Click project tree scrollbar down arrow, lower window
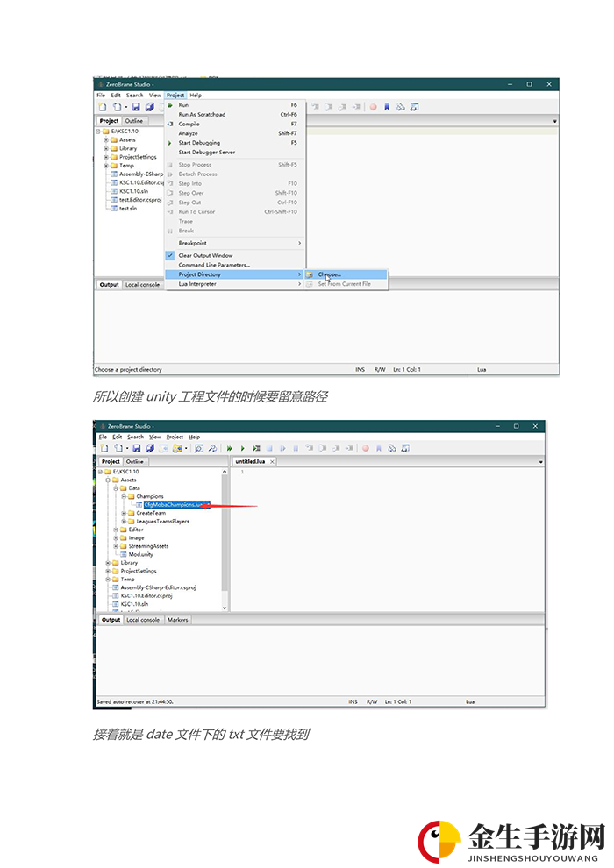 225,608
